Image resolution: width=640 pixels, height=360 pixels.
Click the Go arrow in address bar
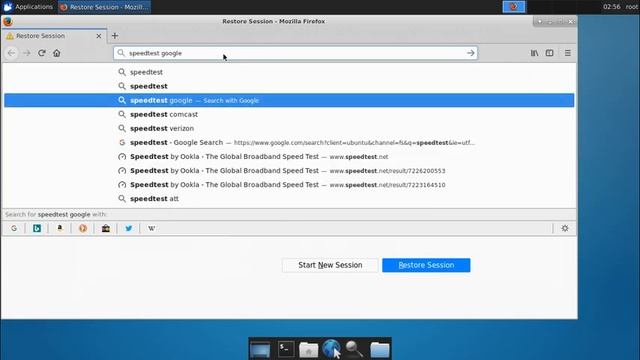coord(471,53)
